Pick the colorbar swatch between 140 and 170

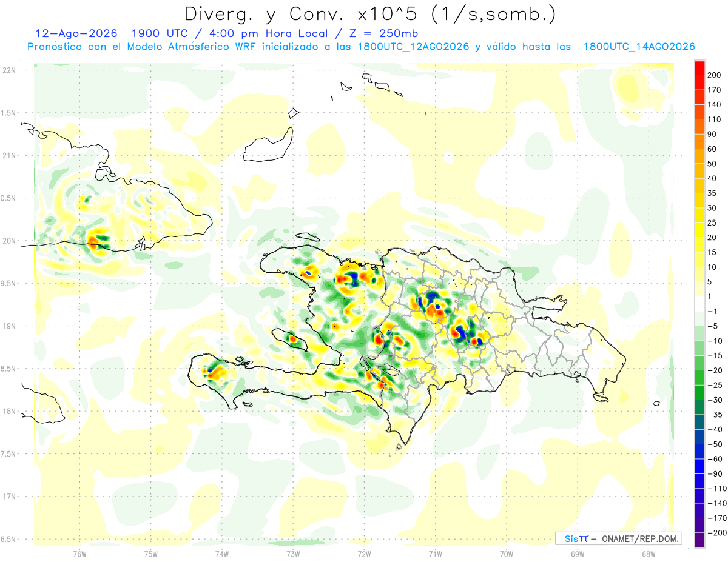coord(699,97)
